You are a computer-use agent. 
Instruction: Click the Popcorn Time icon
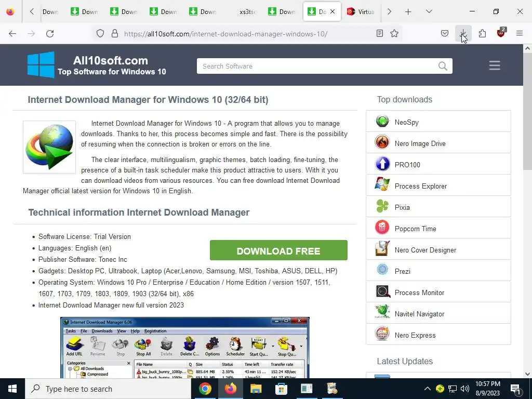point(382,228)
